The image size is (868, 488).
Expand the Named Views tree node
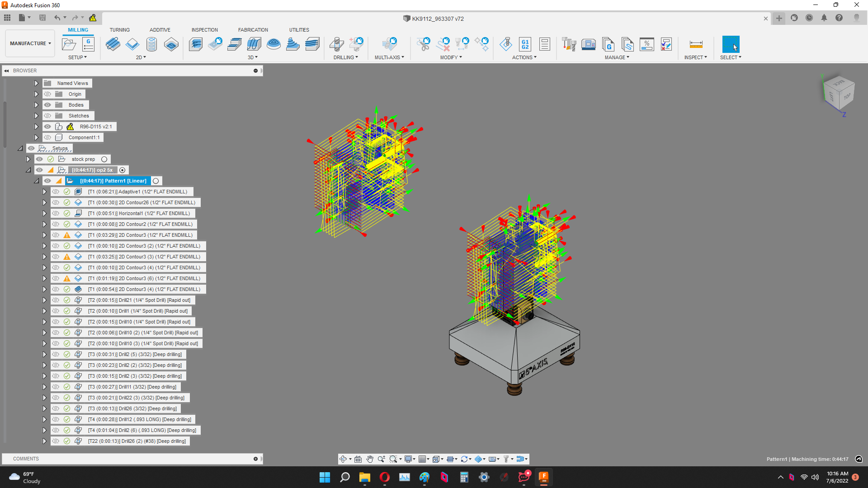36,83
